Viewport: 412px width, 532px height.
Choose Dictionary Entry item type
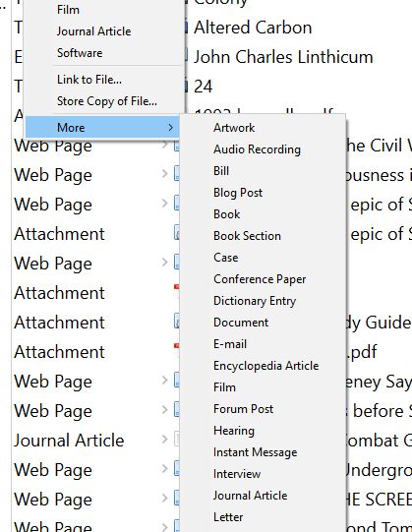pyautogui.click(x=255, y=301)
